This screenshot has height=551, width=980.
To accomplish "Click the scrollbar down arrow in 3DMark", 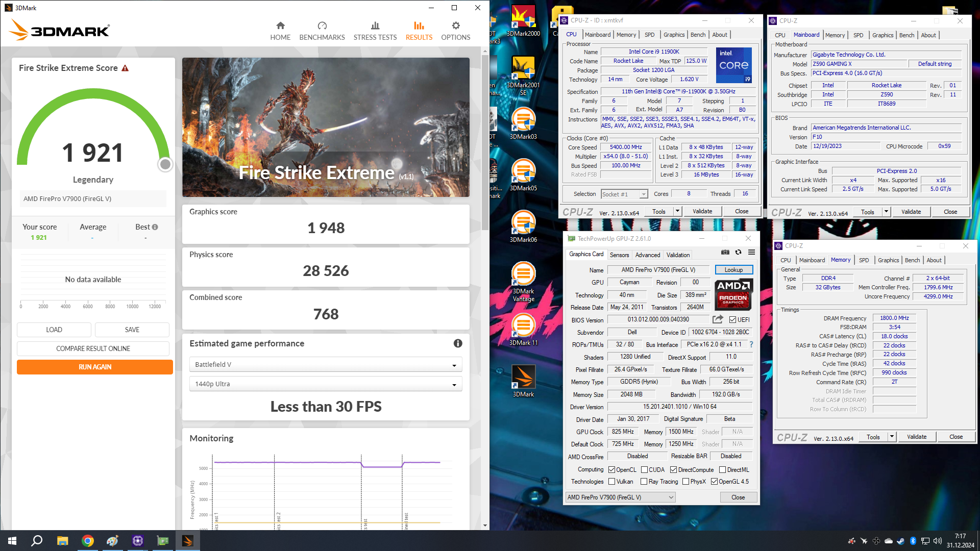I will (485, 525).
